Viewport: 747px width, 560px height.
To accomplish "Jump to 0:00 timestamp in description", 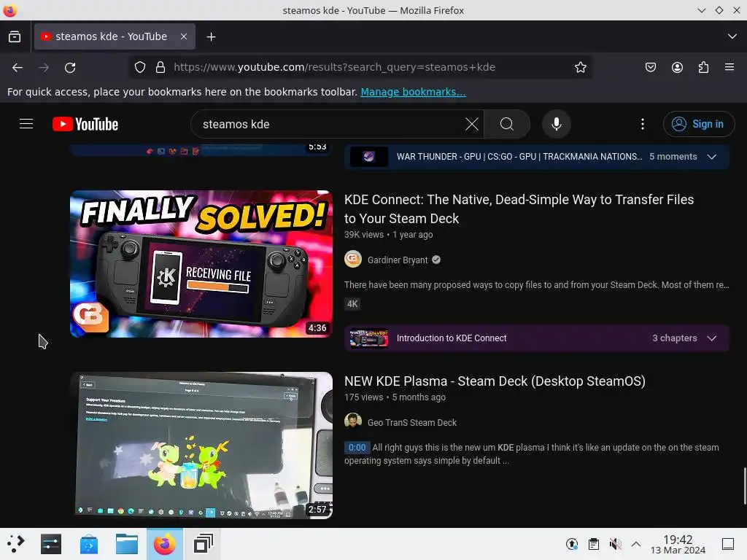I will click(x=357, y=448).
